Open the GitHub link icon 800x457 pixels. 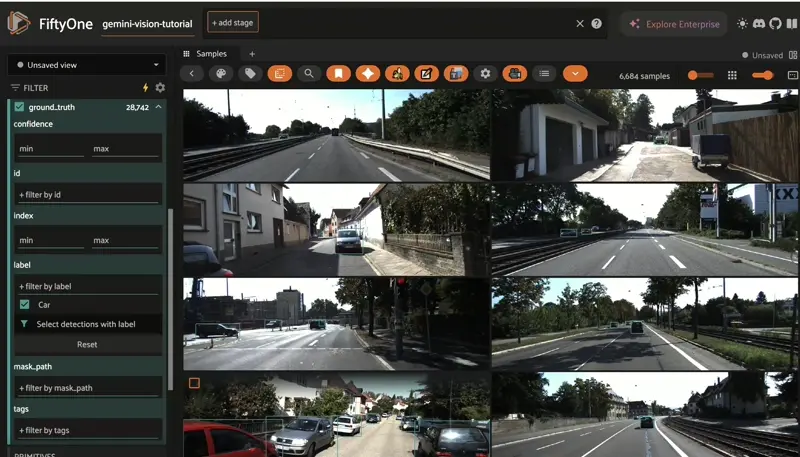pyautogui.click(x=777, y=24)
